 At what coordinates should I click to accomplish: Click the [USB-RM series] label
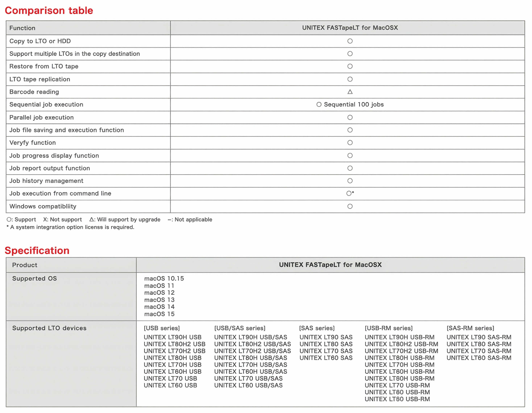tap(389, 328)
